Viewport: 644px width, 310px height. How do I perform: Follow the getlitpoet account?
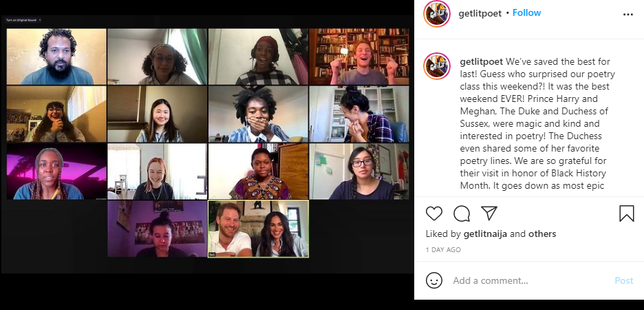click(x=526, y=13)
